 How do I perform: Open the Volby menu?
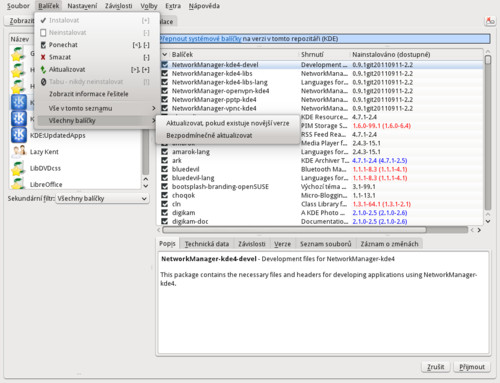(149, 6)
